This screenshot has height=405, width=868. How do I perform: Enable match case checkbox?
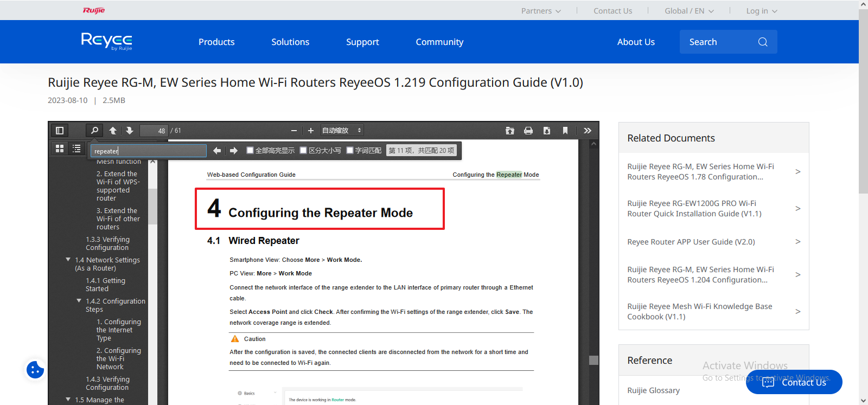coord(303,151)
